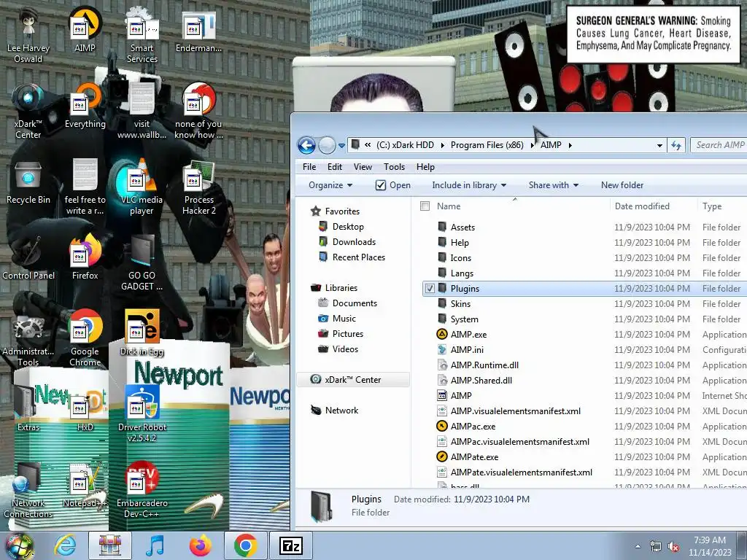Select the Skins folder row
The width and height of the screenshot is (747, 560).
pyautogui.click(x=585, y=304)
